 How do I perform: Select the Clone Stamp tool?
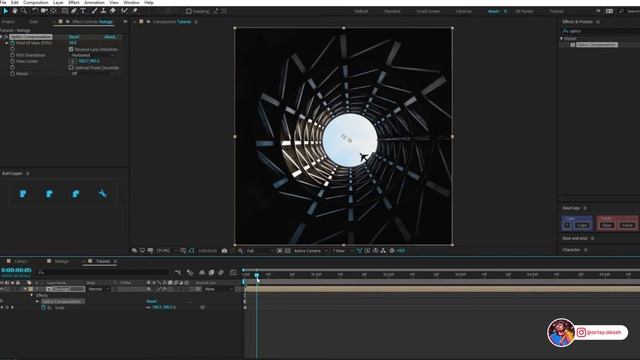103,11
